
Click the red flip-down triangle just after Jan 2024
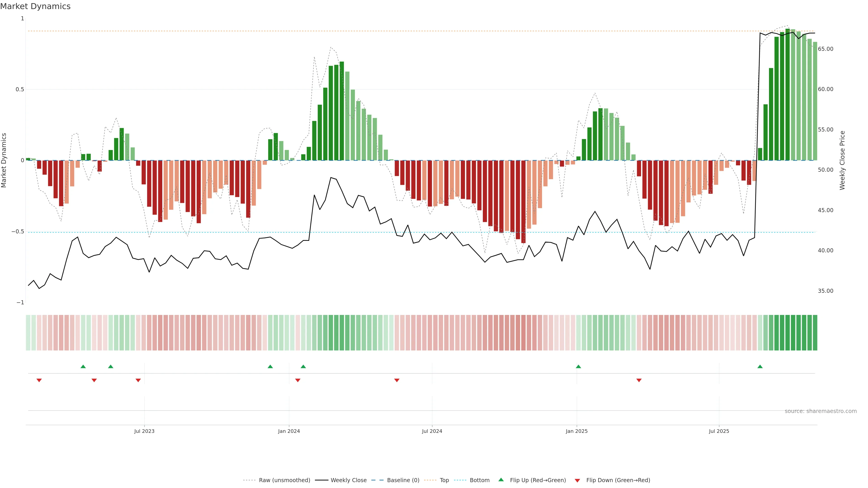(297, 380)
